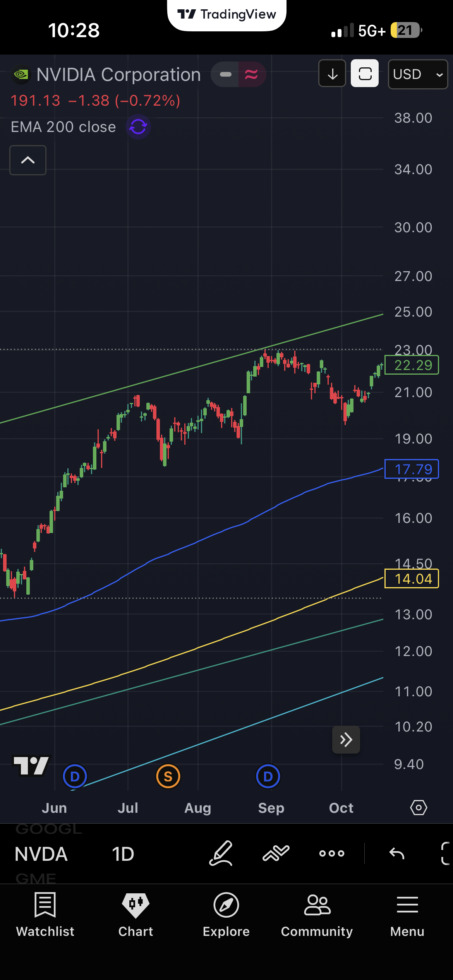Open indicators chart icon

pos(276,853)
